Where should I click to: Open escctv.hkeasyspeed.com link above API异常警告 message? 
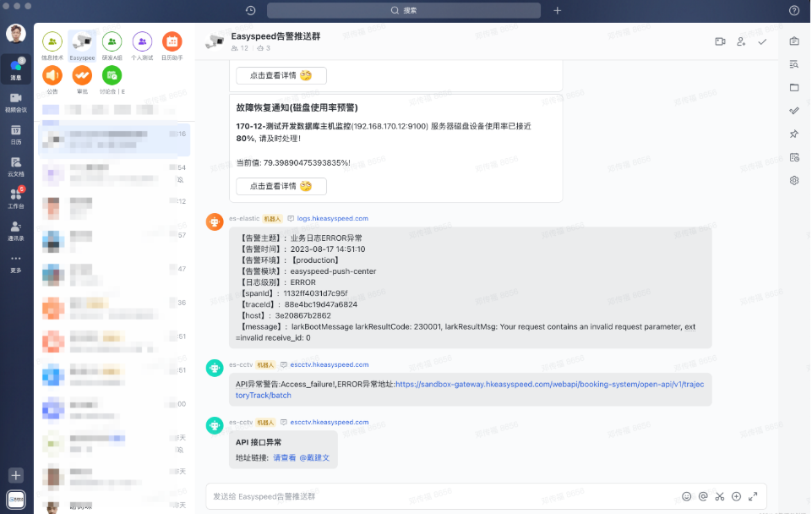[x=330, y=364]
